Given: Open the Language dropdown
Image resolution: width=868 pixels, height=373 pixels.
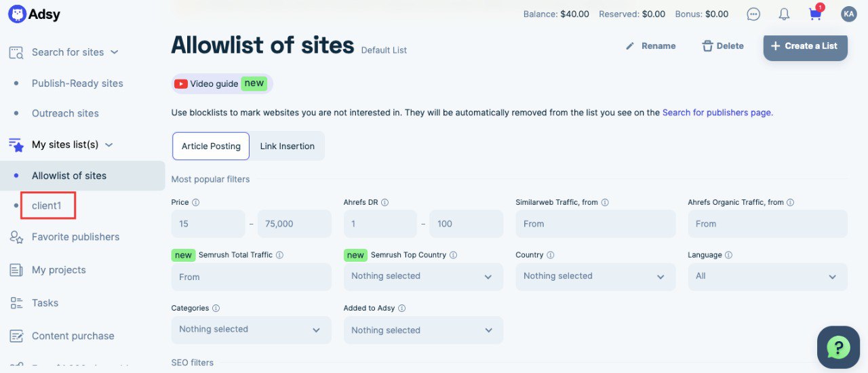Looking at the screenshot, I should [767, 277].
